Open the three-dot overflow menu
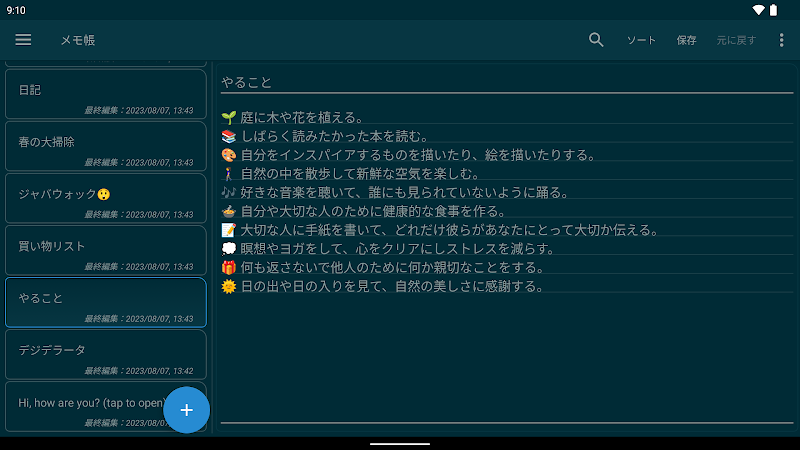Image resolution: width=800 pixels, height=450 pixels. pos(781,40)
